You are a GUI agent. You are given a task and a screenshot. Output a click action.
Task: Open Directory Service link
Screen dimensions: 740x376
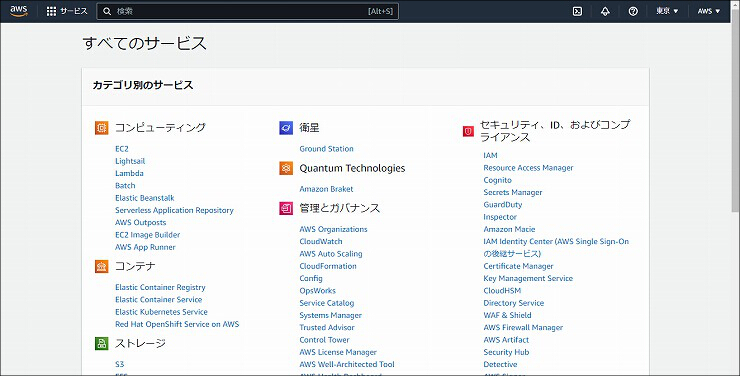coord(513,303)
